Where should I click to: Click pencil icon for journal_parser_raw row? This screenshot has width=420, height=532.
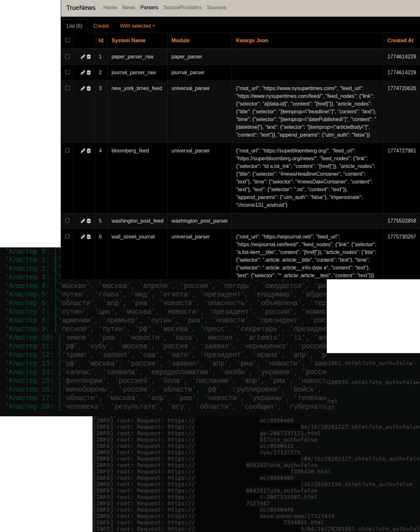(83, 72)
